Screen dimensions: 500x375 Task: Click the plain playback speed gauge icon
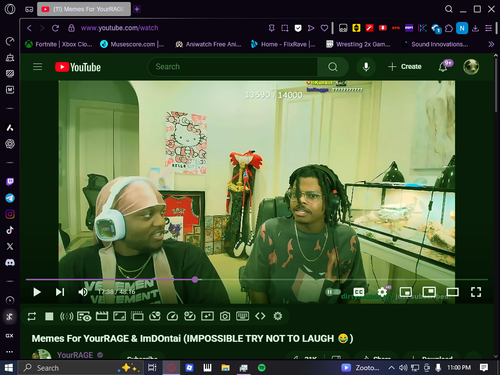click(172, 316)
